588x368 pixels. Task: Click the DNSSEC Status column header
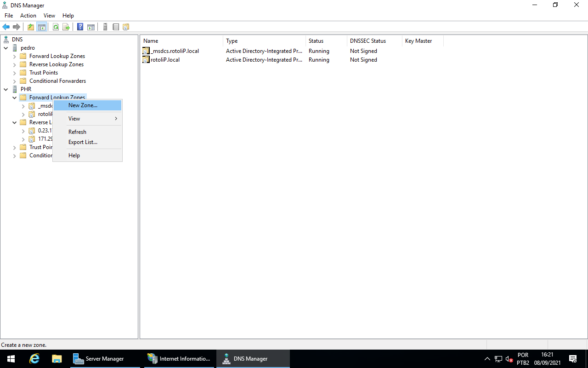373,41
